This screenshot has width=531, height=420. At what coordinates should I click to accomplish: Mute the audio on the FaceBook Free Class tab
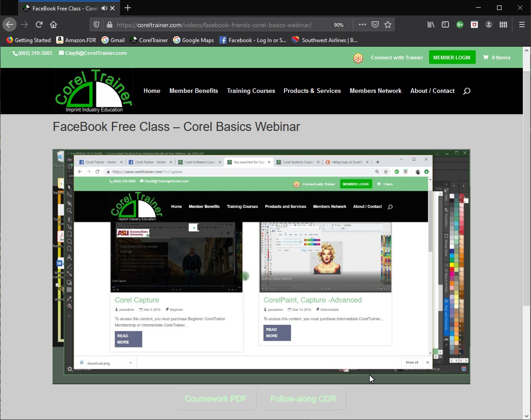104,8
